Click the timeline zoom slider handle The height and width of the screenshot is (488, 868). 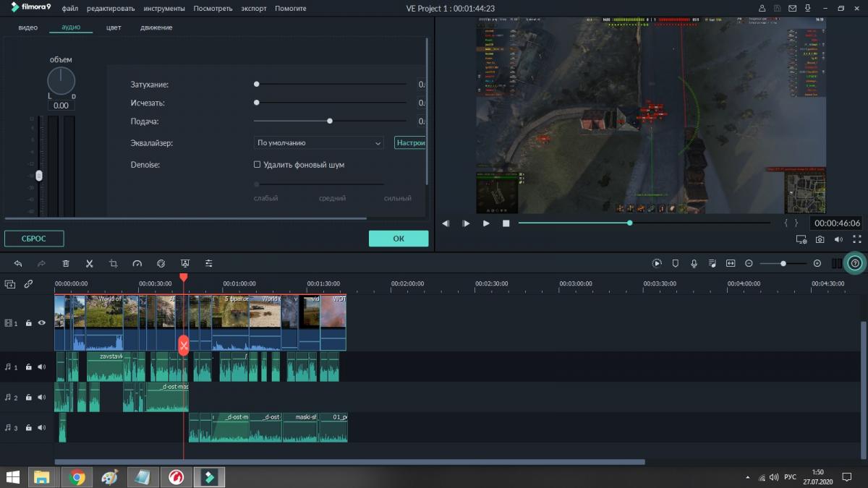pos(783,264)
